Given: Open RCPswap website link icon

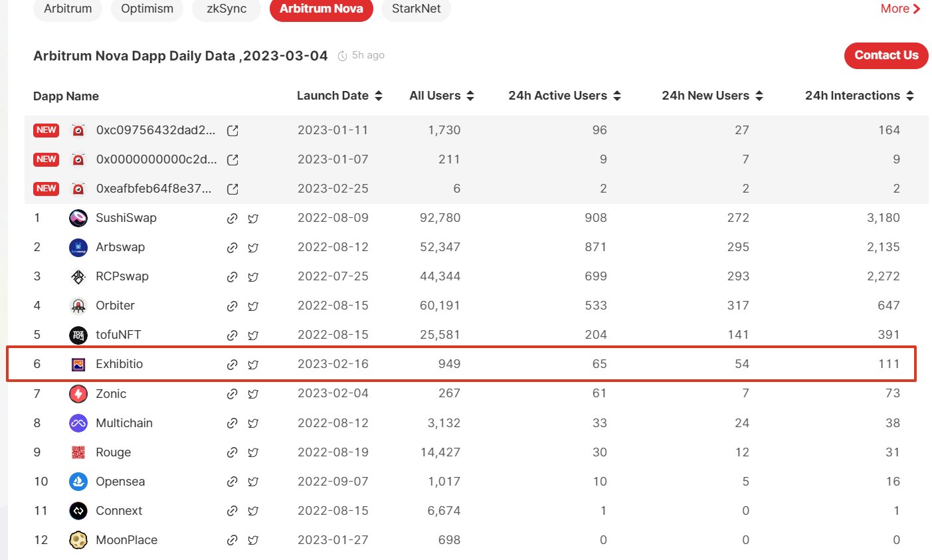Looking at the screenshot, I should point(232,277).
